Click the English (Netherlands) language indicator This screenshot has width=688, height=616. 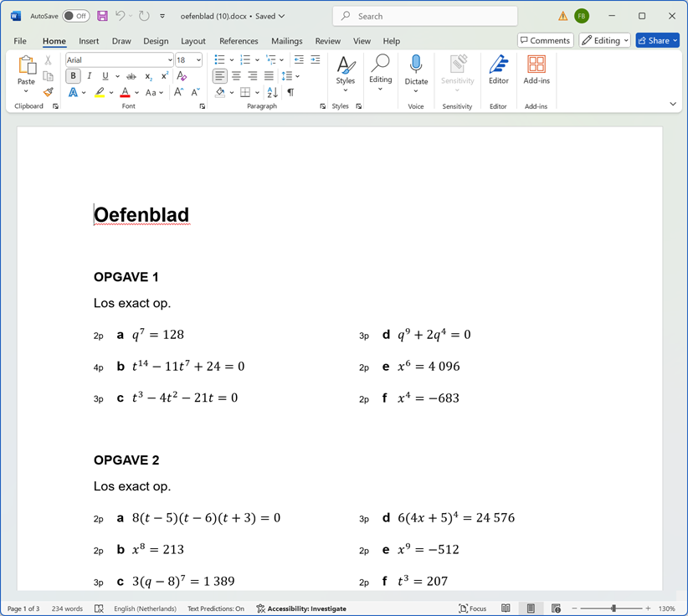146,608
